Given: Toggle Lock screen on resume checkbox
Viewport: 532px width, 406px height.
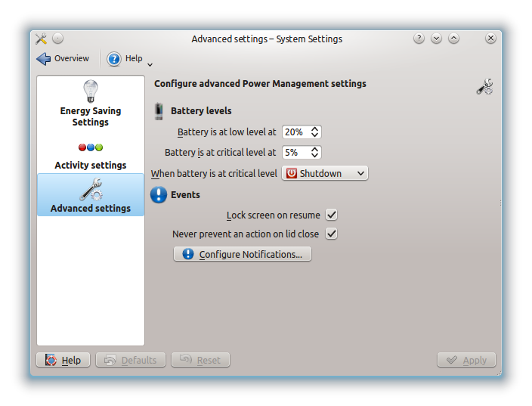Looking at the screenshot, I should 331,215.
